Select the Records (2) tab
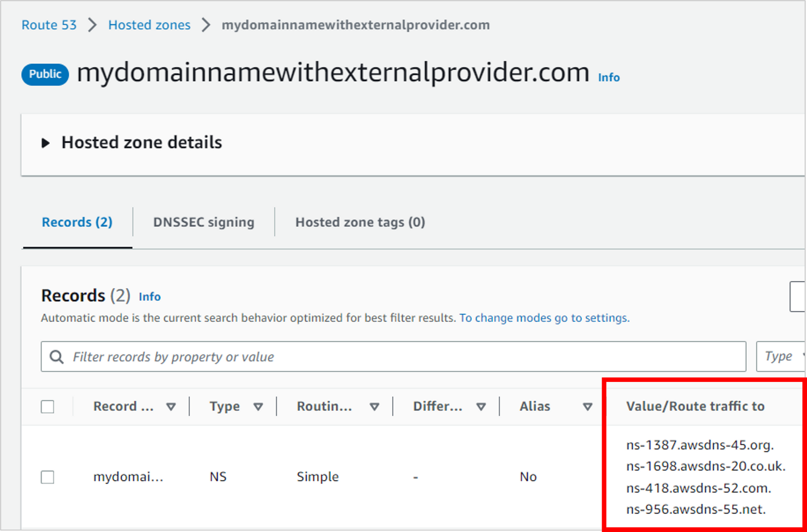807x532 pixels. (77, 222)
